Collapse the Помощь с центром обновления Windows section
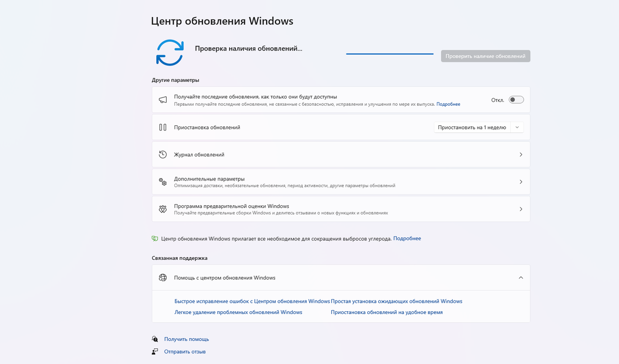This screenshot has height=364, width=619. [521, 277]
